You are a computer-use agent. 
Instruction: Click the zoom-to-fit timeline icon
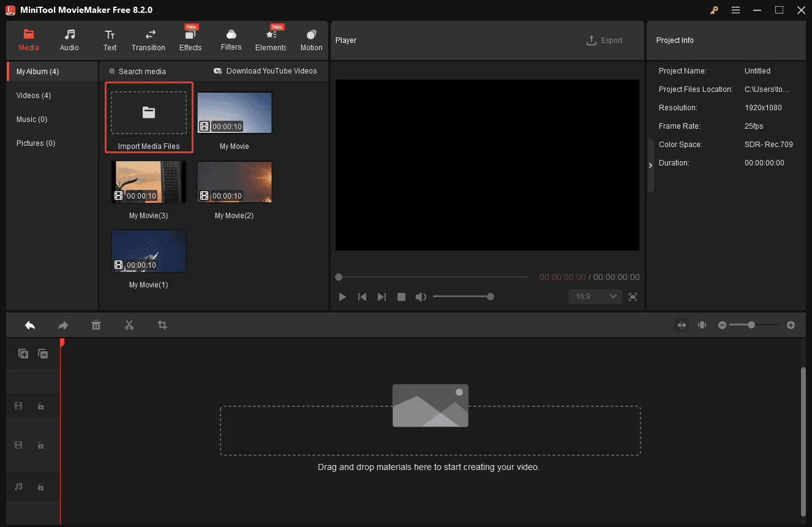click(702, 325)
